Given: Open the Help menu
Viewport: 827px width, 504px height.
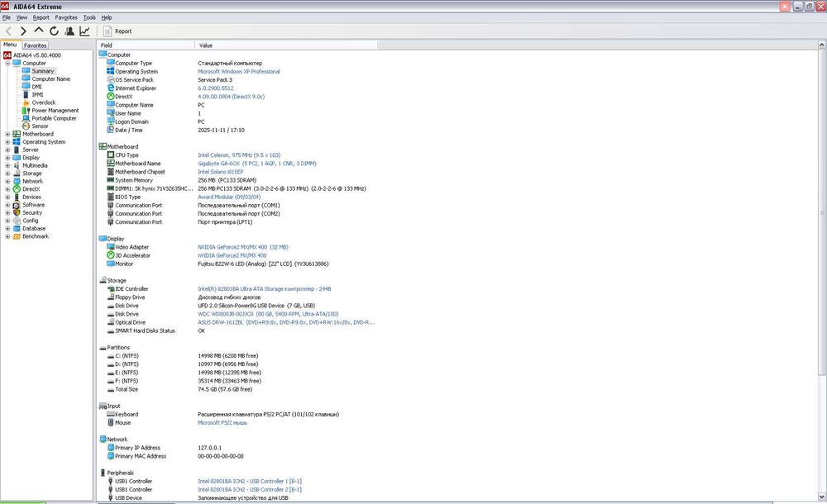Looking at the screenshot, I should (x=107, y=17).
